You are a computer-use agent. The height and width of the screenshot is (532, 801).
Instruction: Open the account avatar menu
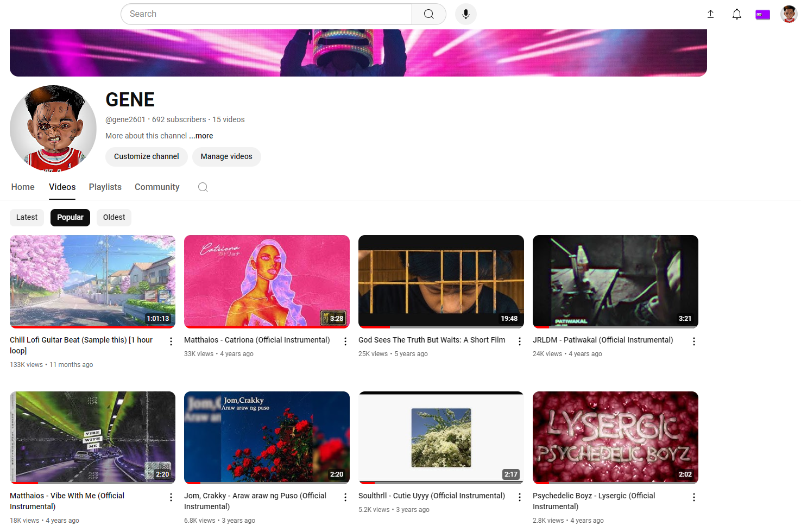[x=789, y=14]
